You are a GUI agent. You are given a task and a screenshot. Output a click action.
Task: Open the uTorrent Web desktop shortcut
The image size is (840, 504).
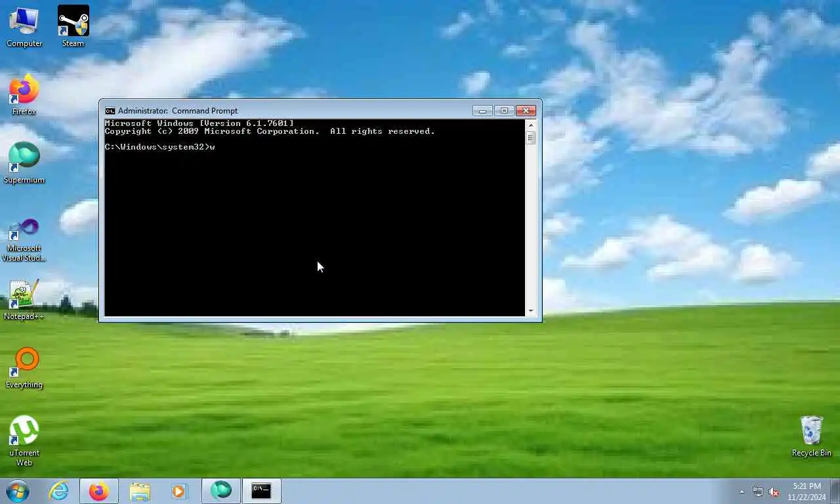pyautogui.click(x=24, y=442)
